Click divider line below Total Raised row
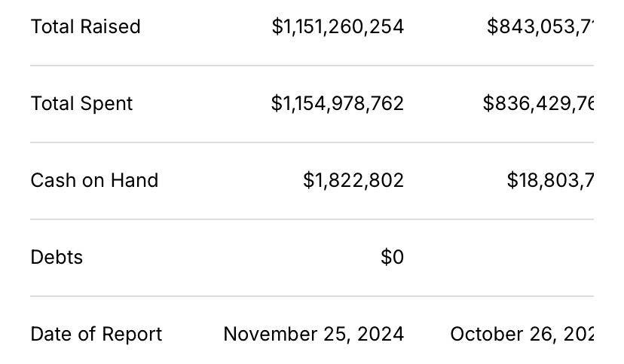 [312, 66]
